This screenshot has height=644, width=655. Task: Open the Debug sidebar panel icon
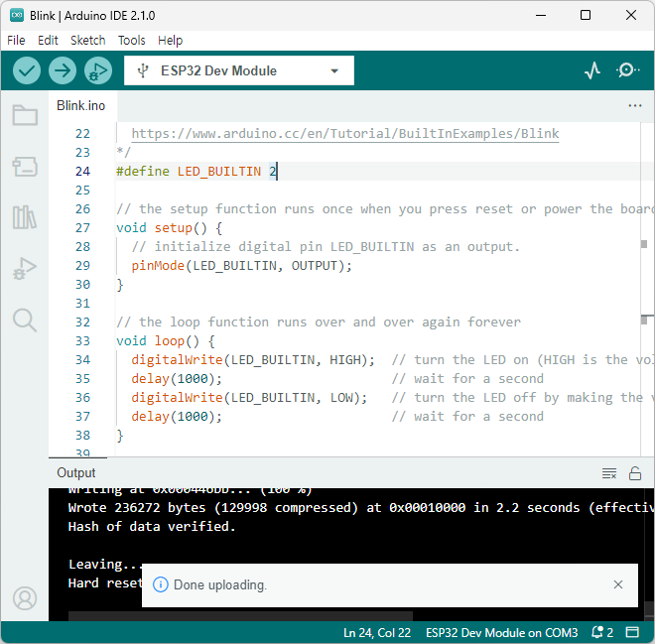[25, 269]
